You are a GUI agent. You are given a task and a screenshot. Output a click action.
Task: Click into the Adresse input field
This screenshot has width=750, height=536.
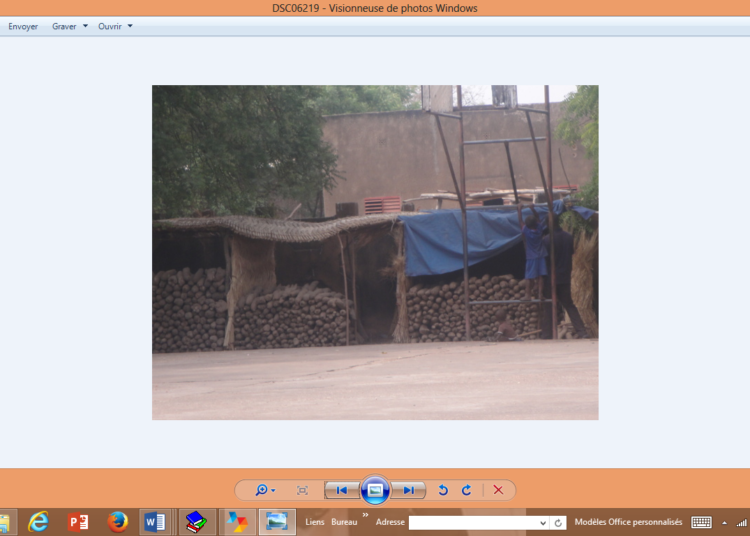(474, 523)
